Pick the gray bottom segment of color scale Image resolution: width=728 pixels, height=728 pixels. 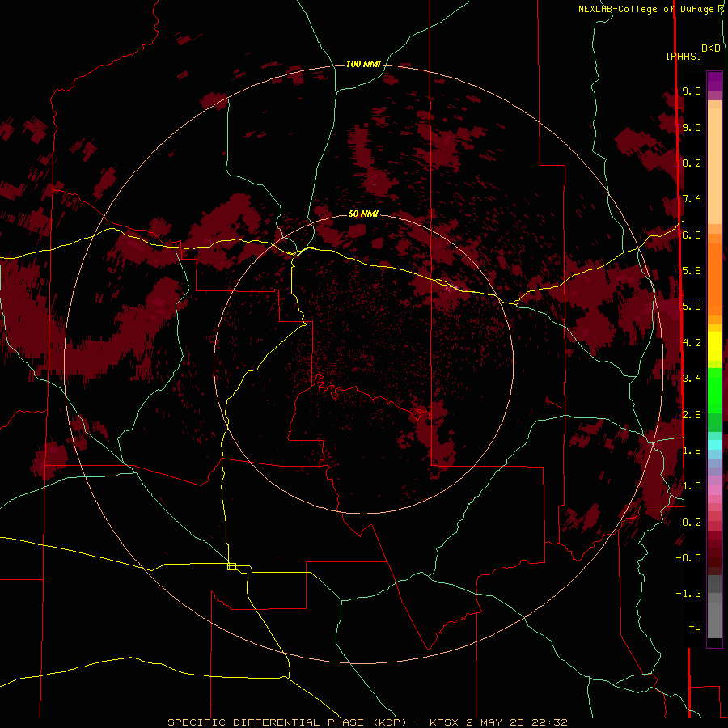click(714, 617)
